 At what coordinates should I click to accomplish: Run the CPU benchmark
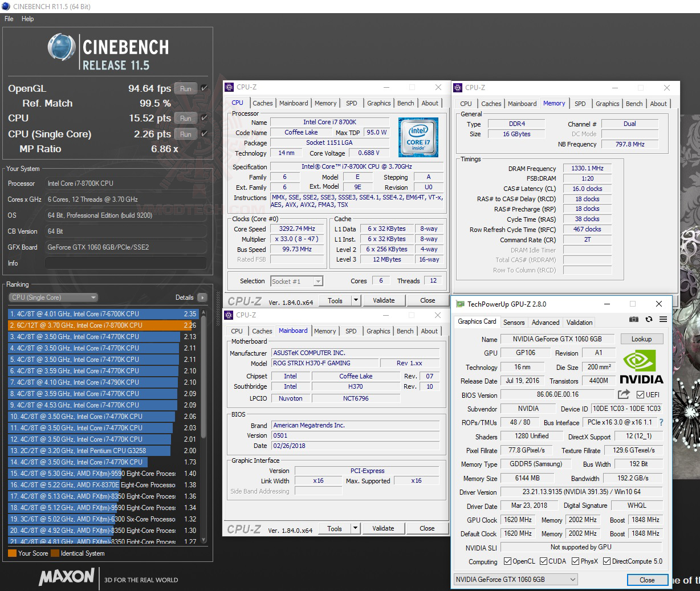(x=186, y=118)
